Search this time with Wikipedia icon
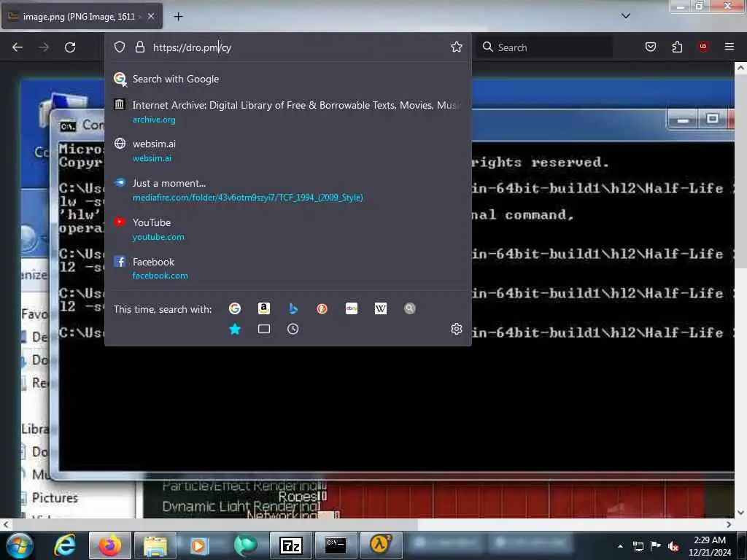 pos(381,308)
